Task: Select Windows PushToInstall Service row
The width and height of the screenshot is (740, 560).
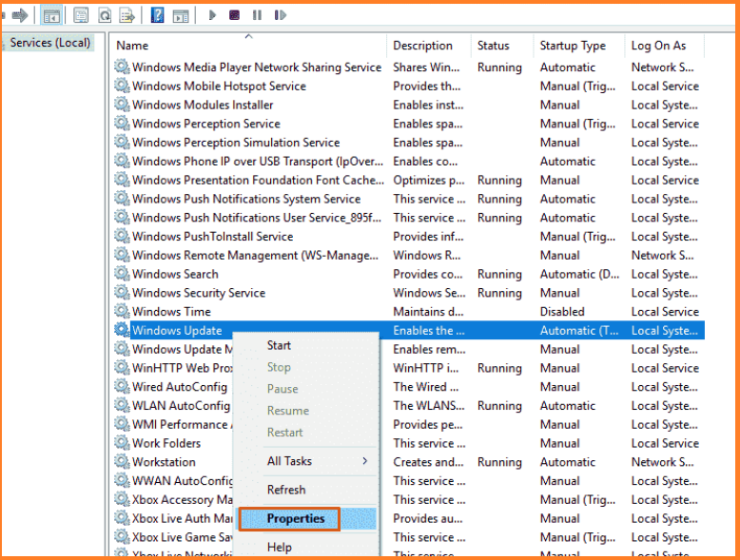Action: (409, 237)
